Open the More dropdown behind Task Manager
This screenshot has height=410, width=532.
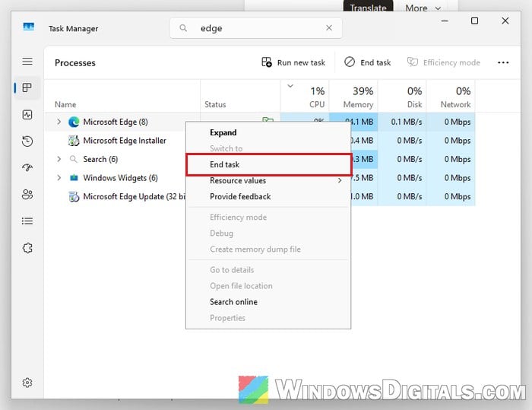pyautogui.click(x=423, y=8)
